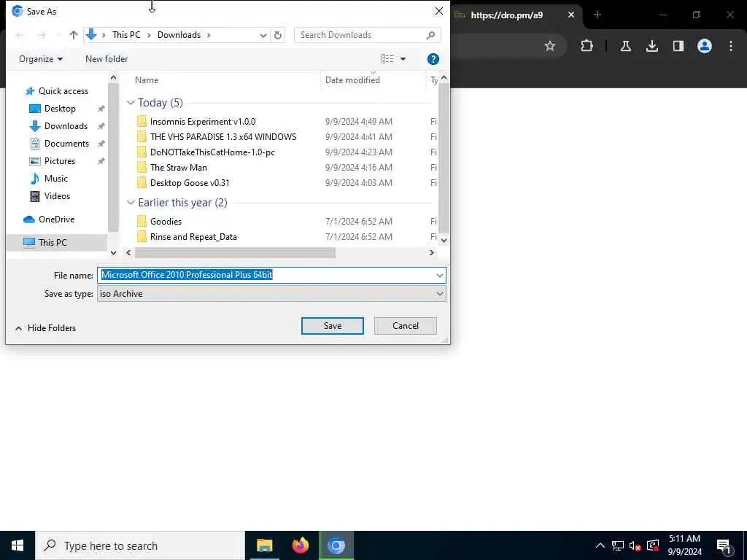Select the Insomnis Experiment v1.0.0 folder
747x560 pixels.
[x=203, y=122]
